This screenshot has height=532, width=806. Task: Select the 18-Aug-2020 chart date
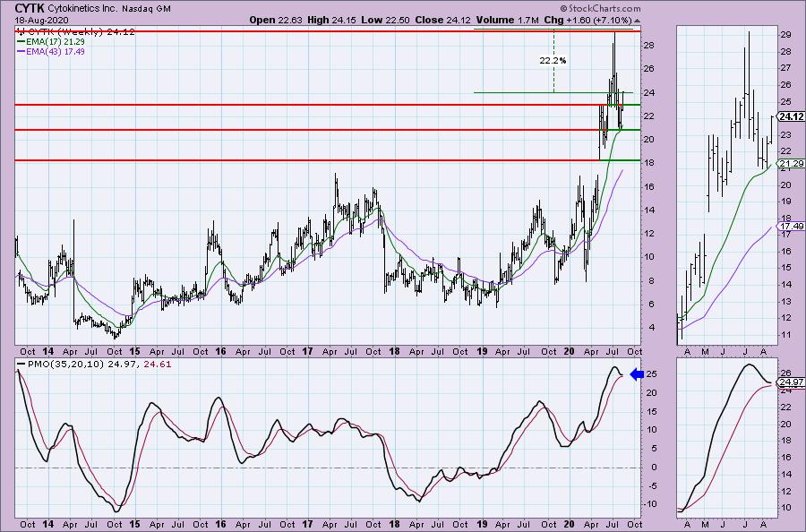[39, 20]
